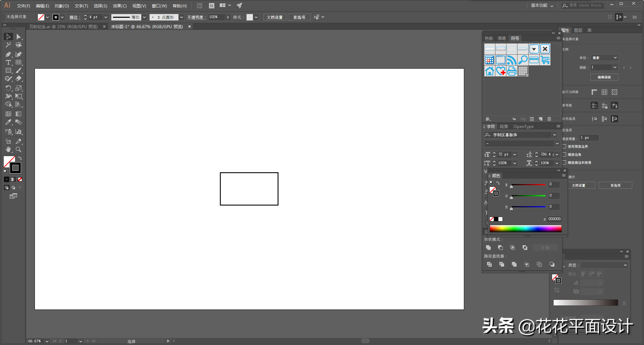
Task: Select the Zoom tool
Action: [19, 149]
